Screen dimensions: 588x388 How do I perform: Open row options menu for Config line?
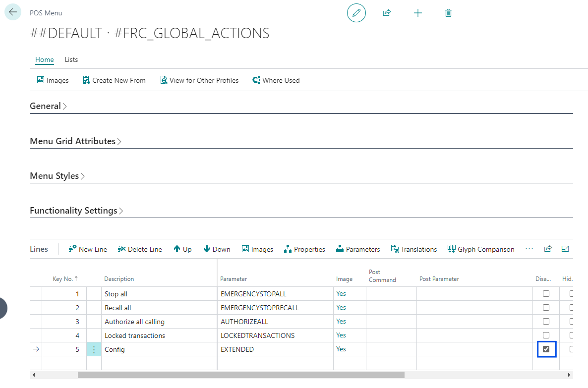point(94,349)
